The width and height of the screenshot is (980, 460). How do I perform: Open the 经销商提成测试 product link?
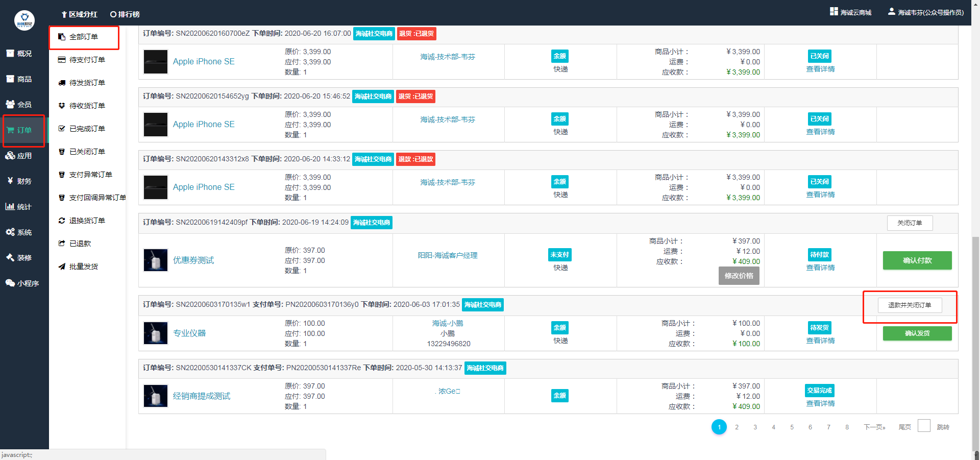202,396
